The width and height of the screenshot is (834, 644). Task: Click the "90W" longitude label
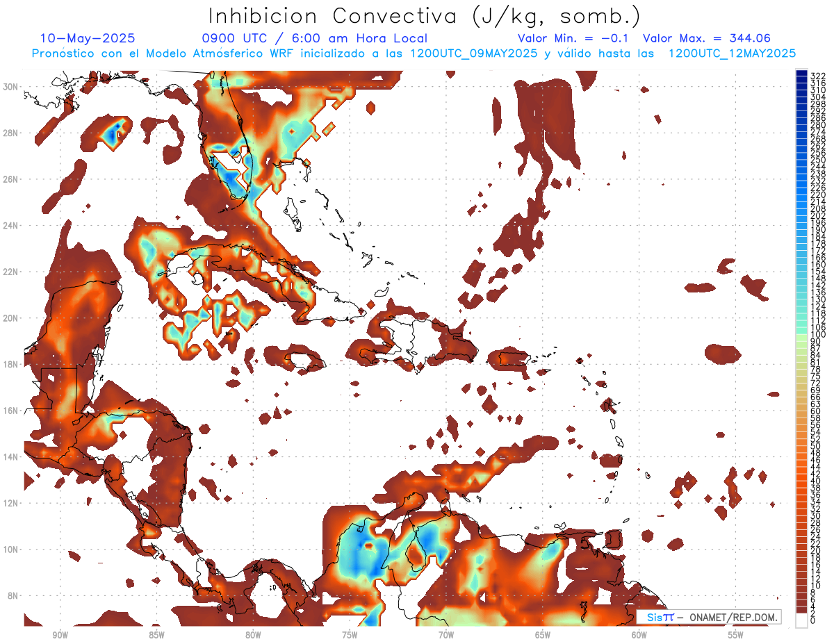coord(60,634)
